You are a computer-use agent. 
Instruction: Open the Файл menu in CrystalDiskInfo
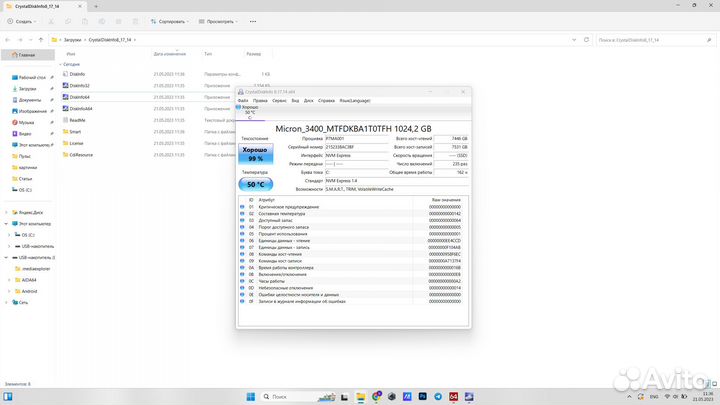click(x=243, y=100)
